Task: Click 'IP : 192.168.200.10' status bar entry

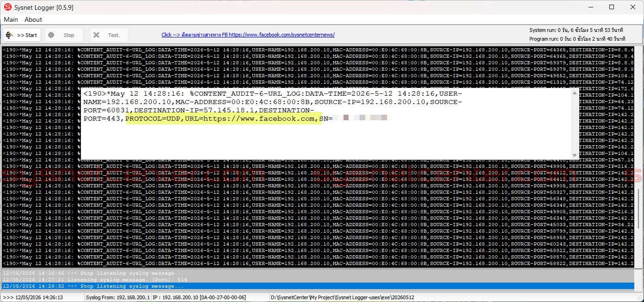Action: (x=199, y=297)
